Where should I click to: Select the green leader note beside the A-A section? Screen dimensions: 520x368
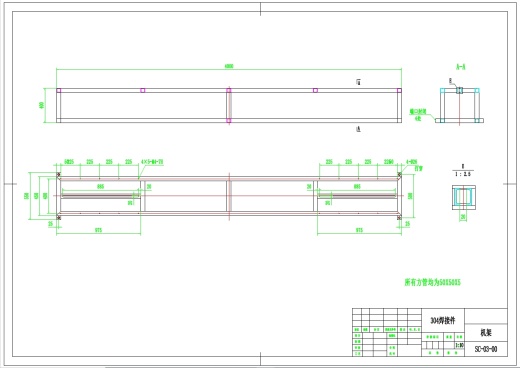click(x=418, y=114)
